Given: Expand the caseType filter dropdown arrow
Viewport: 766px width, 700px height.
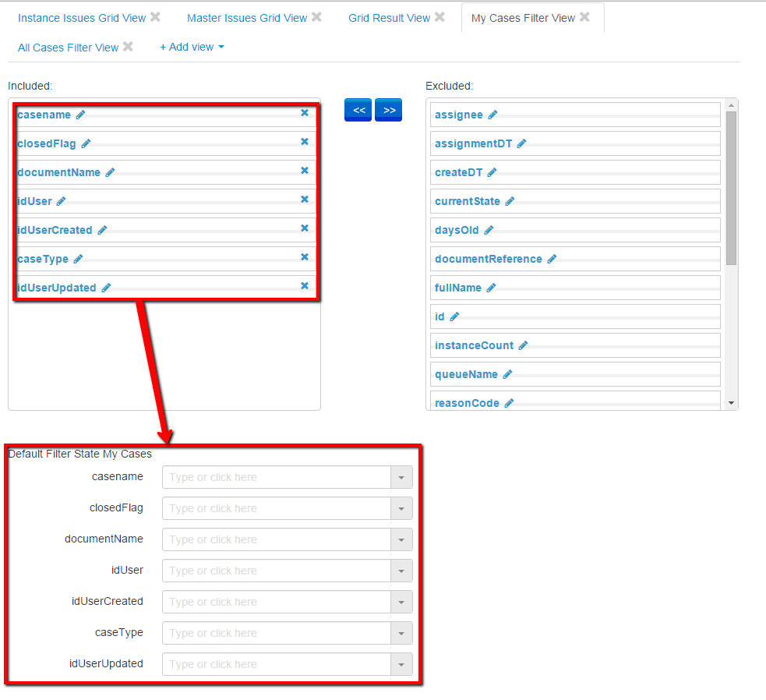Looking at the screenshot, I should tap(401, 633).
